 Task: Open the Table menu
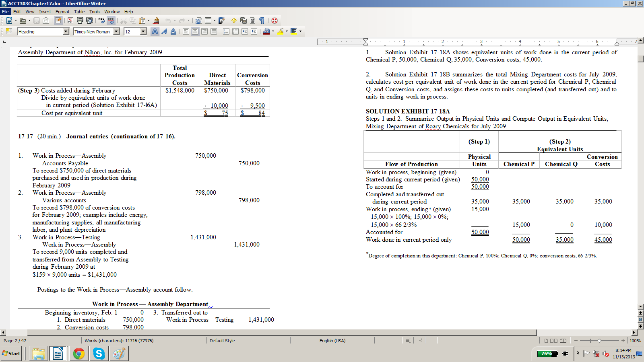[x=79, y=12]
